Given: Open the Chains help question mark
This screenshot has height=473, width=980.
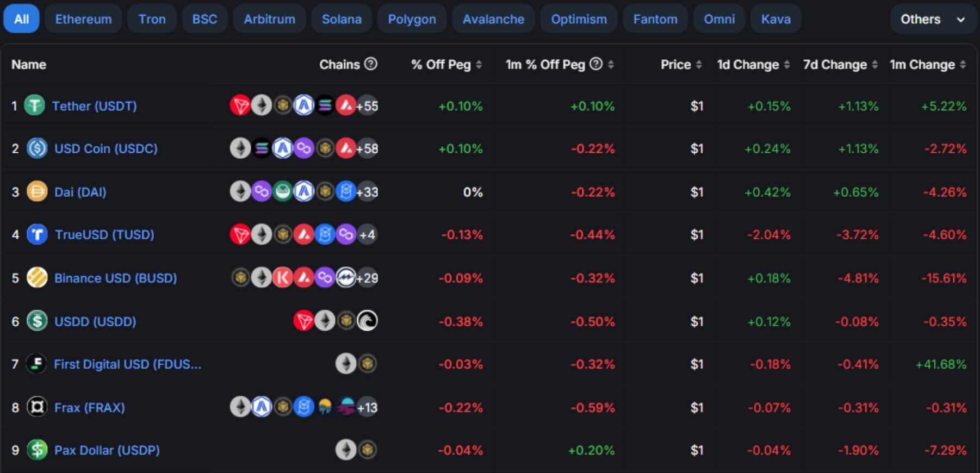Looking at the screenshot, I should click(x=370, y=64).
